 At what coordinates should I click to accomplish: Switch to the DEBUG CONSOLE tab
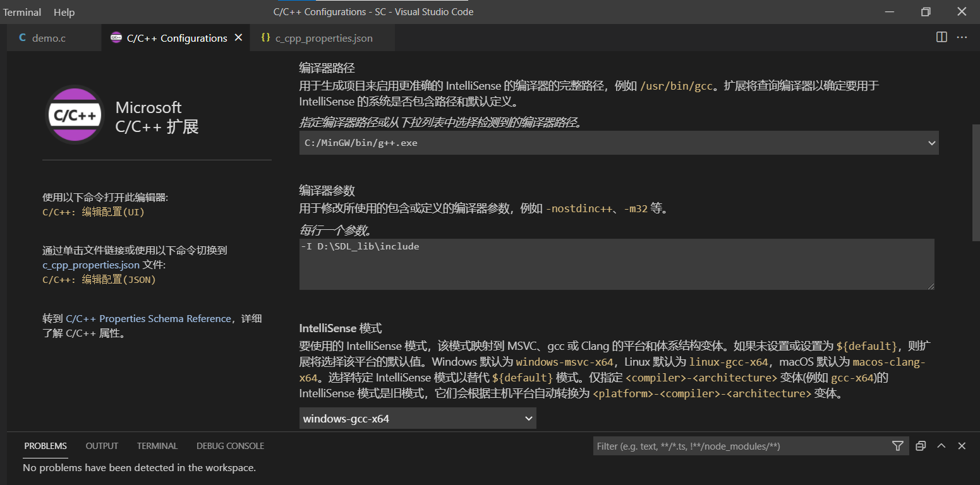(x=230, y=446)
